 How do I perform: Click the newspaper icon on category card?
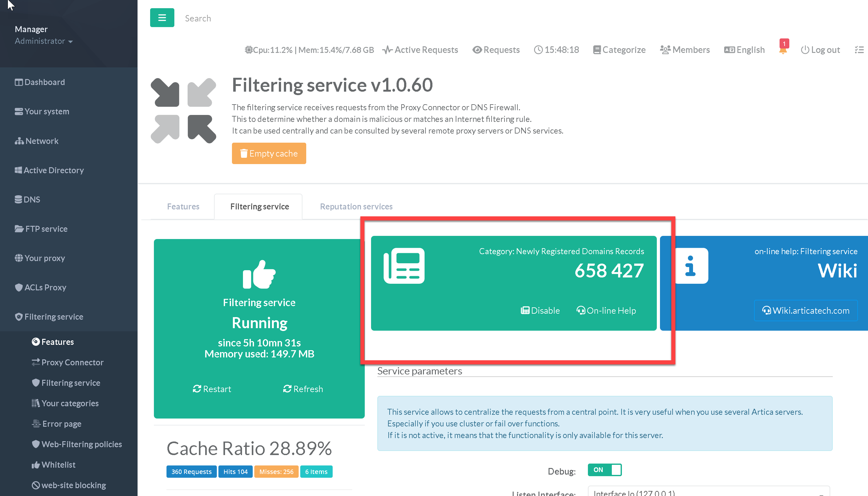404,266
